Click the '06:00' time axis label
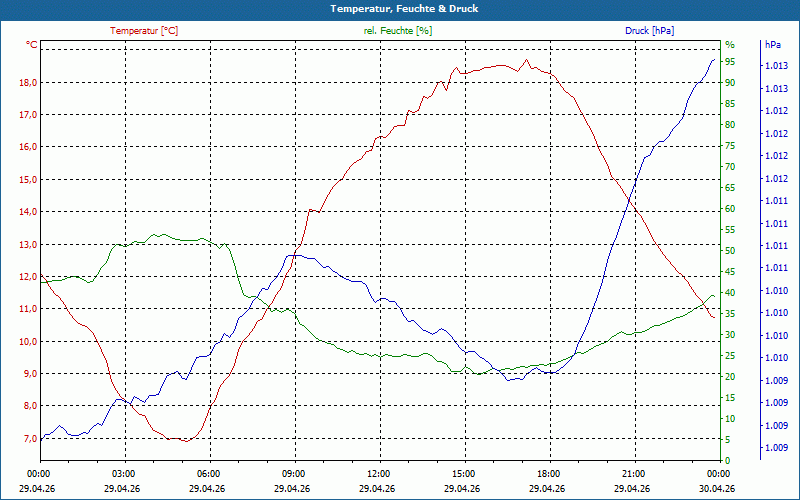The width and height of the screenshot is (800, 500). (208, 473)
